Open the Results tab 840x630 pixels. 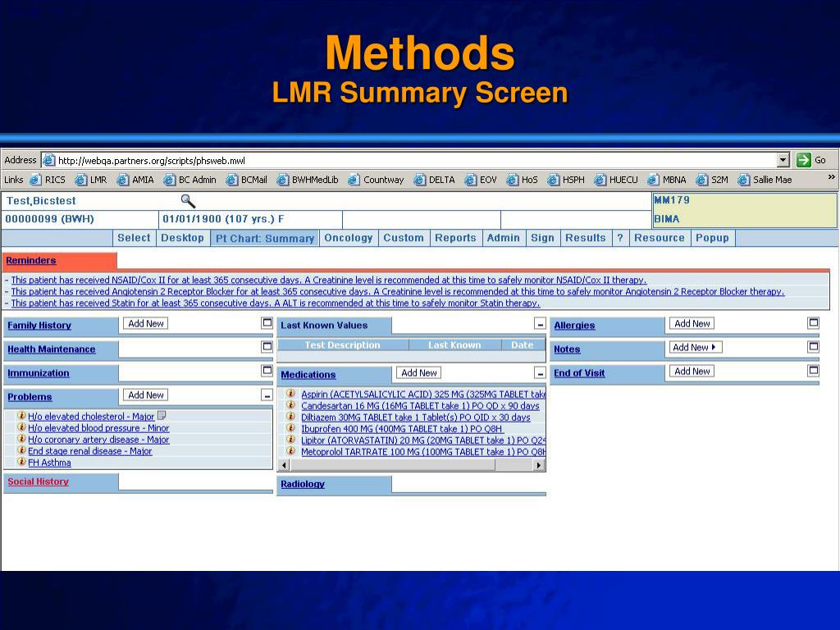[586, 238]
